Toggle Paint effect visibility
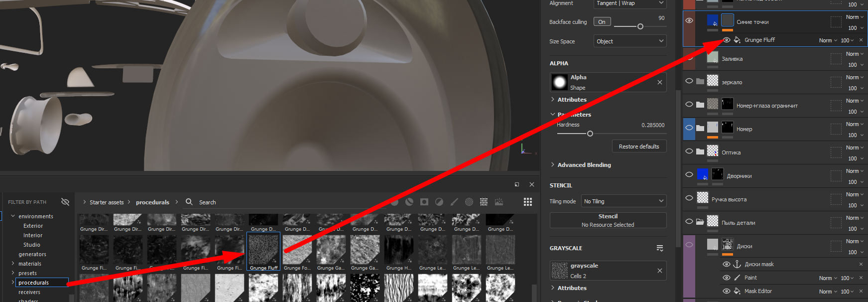 pyautogui.click(x=727, y=278)
